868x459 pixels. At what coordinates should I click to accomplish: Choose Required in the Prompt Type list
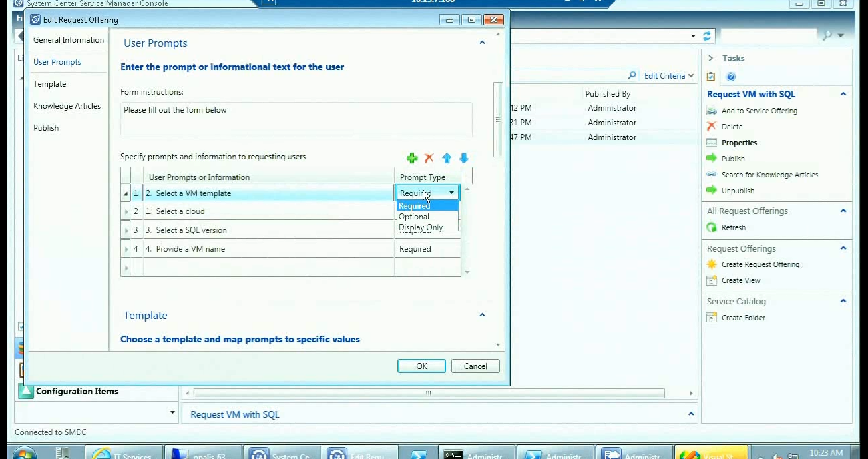pos(427,206)
